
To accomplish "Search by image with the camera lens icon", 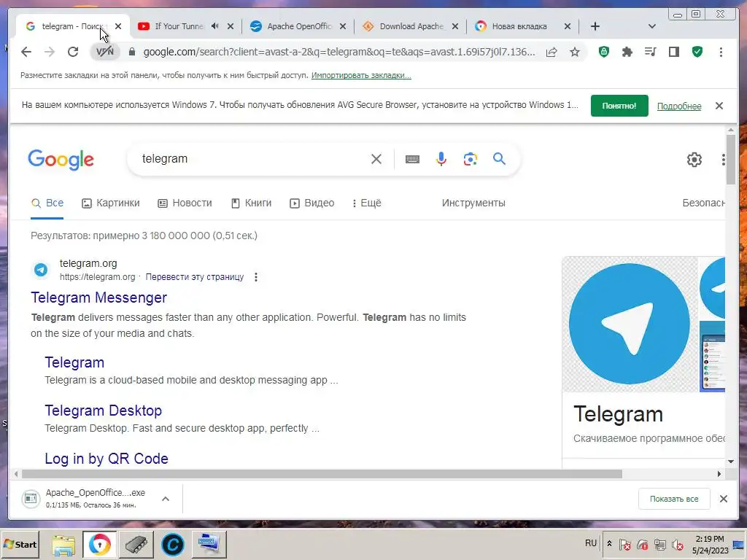I will point(471,159).
